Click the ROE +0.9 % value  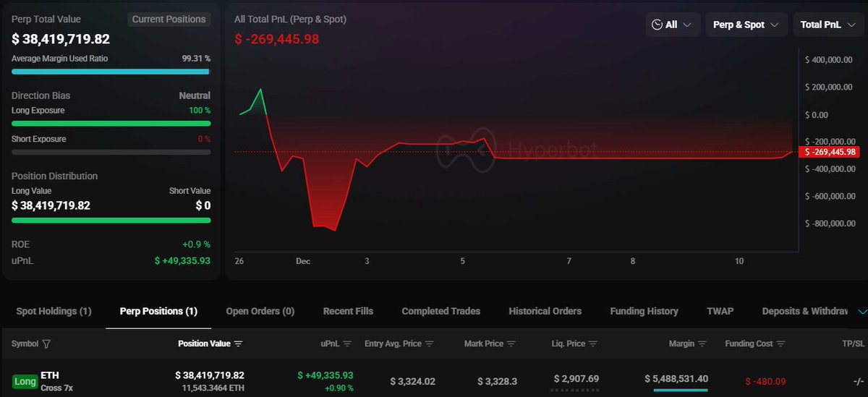click(196, 244)
